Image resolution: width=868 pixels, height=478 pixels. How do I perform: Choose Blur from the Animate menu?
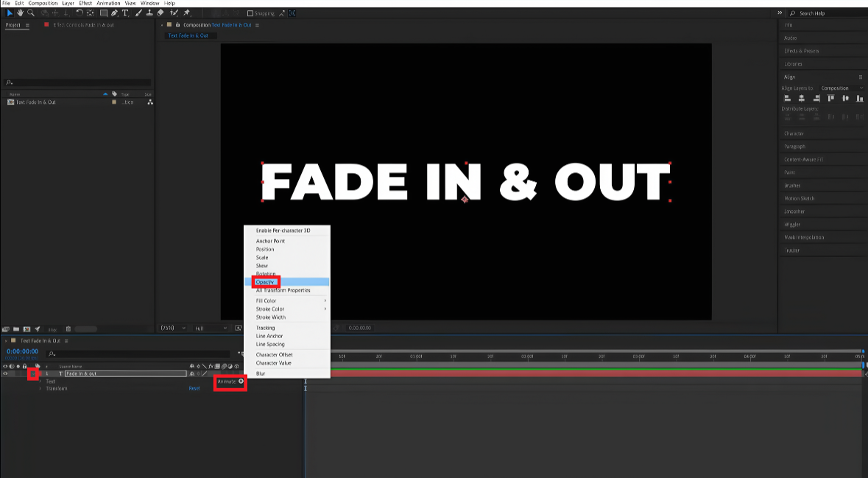click(x=287, y=373)
